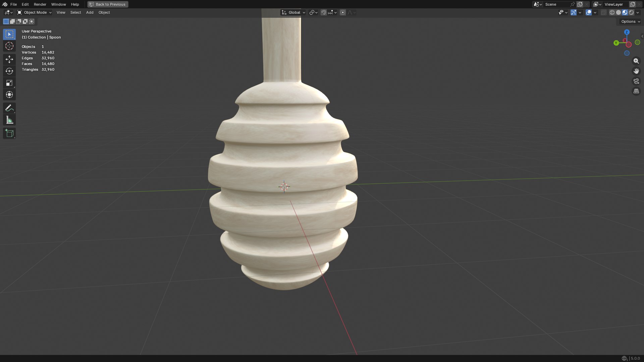Screen dimensions: 644x362
Task: Activate the Rotate tool
Action: (x=9, y=71)
